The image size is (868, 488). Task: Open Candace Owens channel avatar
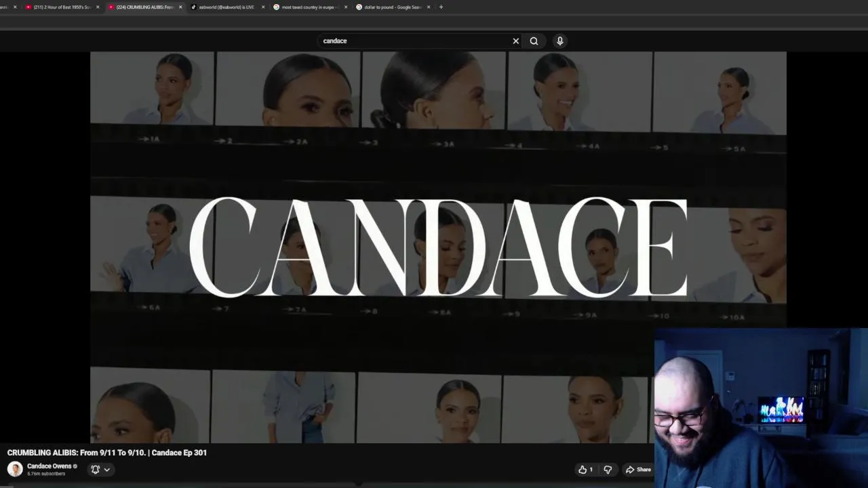coord(15,469)
